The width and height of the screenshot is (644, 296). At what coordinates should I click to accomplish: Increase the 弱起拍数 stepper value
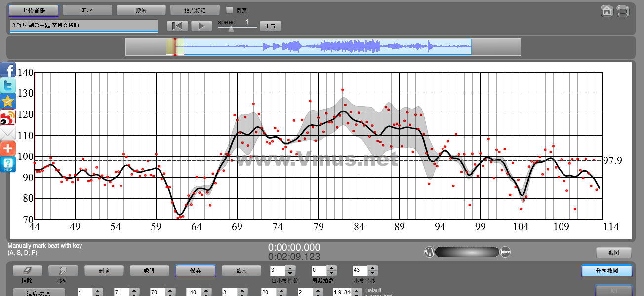coord(332,268)
